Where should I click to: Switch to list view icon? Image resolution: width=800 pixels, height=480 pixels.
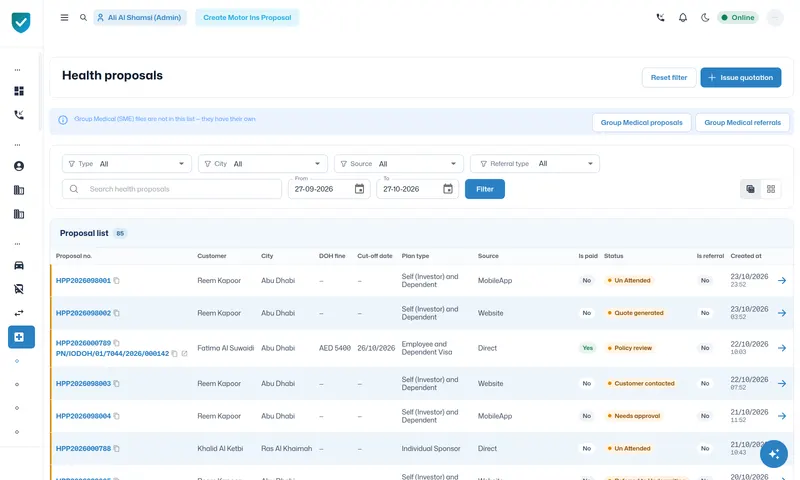(x=750, y=189)
